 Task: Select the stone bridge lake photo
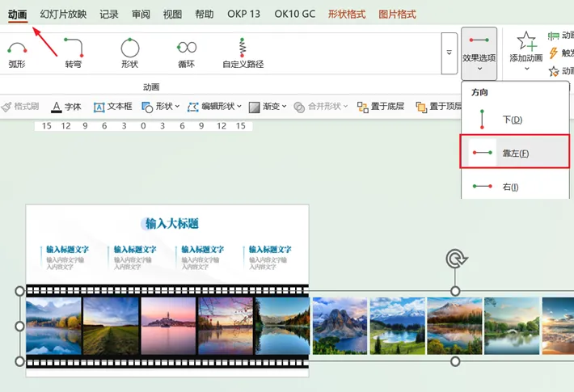512,326
